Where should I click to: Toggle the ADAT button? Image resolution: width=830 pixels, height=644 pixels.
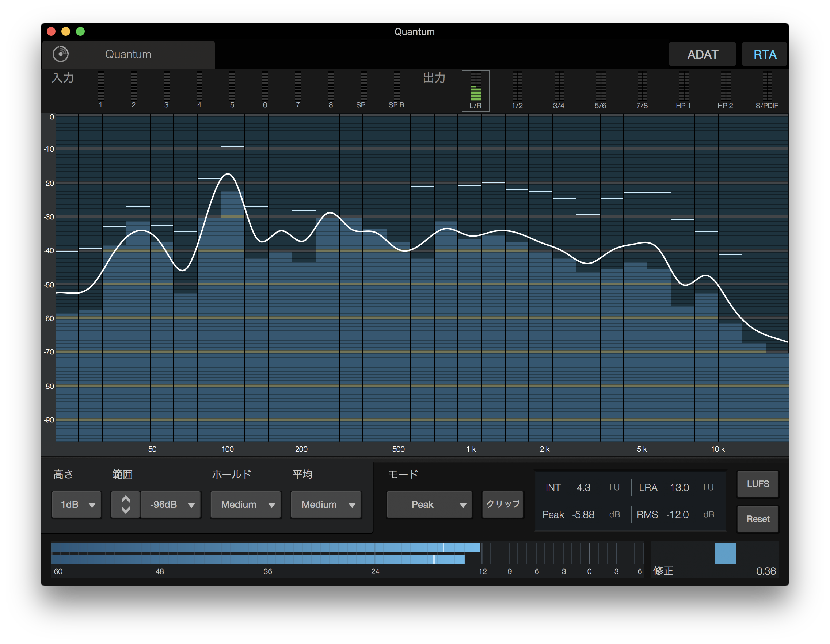(x=702, y=54)
